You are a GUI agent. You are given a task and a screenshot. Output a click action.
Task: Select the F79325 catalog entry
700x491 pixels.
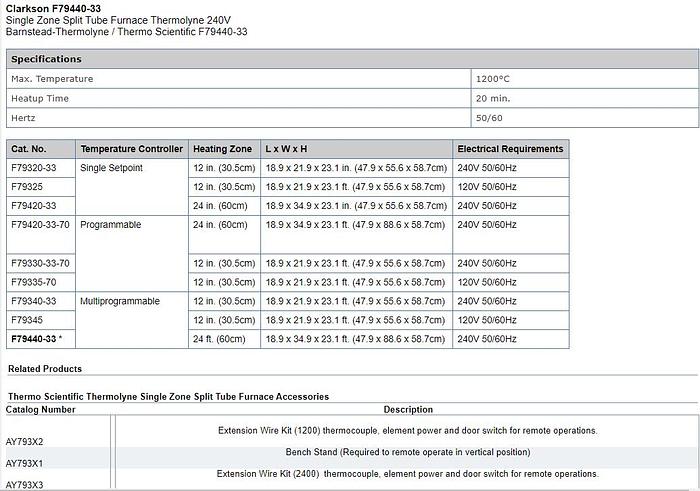click(26, 187)
